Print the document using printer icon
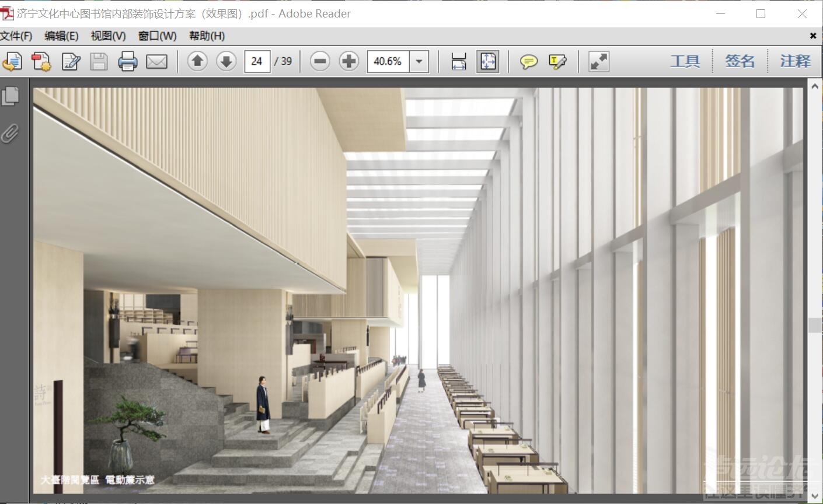This screenshot has height=504, width=823. [x=127, y=61]
